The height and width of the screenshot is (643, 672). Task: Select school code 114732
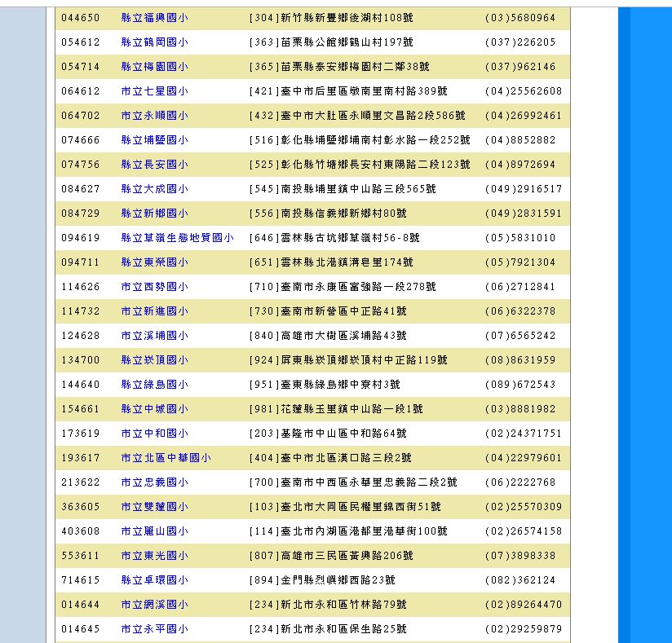click(x=81, y=311)
